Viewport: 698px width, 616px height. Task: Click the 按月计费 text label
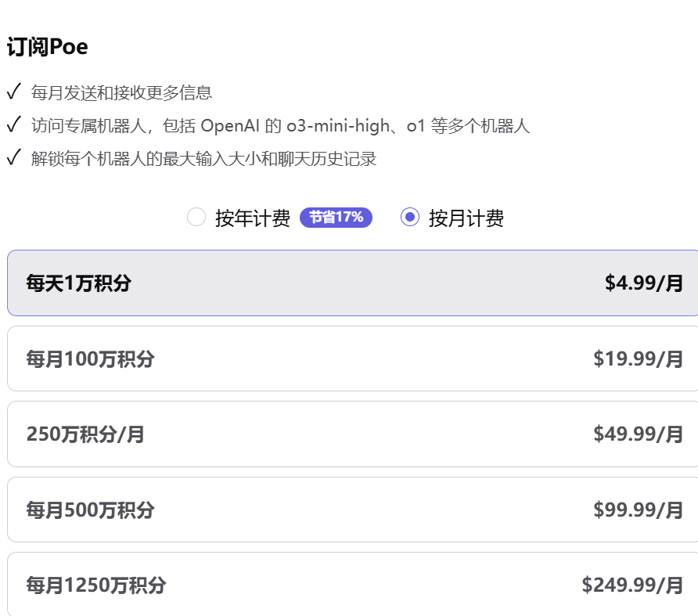pos(466,218)
